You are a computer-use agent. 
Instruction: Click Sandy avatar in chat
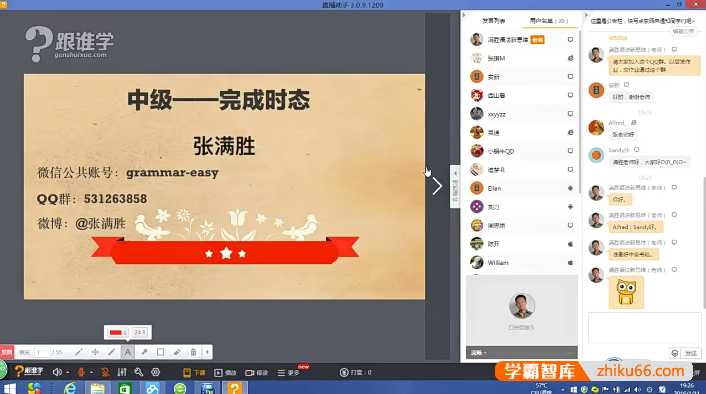click(x=596, y=155)
